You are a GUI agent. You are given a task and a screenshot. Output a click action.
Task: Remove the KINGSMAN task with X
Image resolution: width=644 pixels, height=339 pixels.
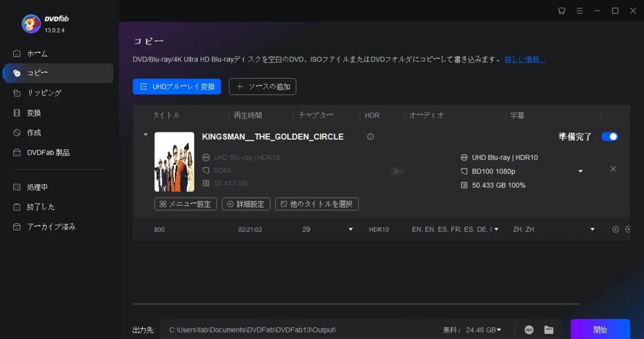pyautogui.click(x=613, y=169)
